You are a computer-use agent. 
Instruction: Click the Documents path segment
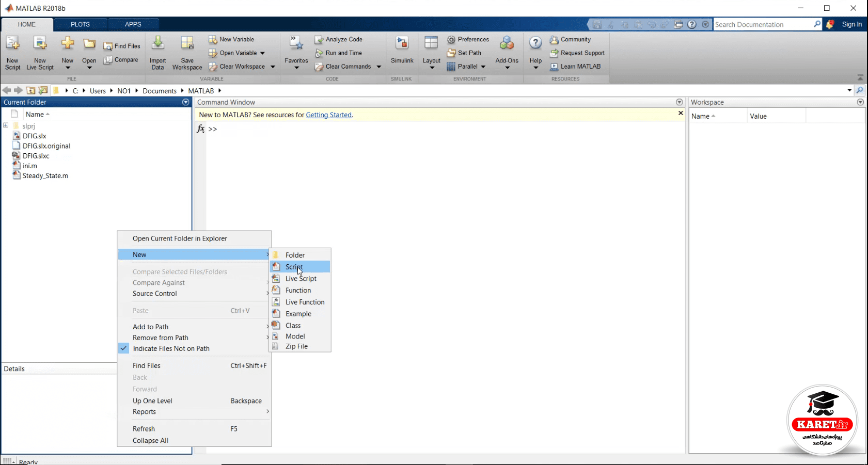(160, 91)
